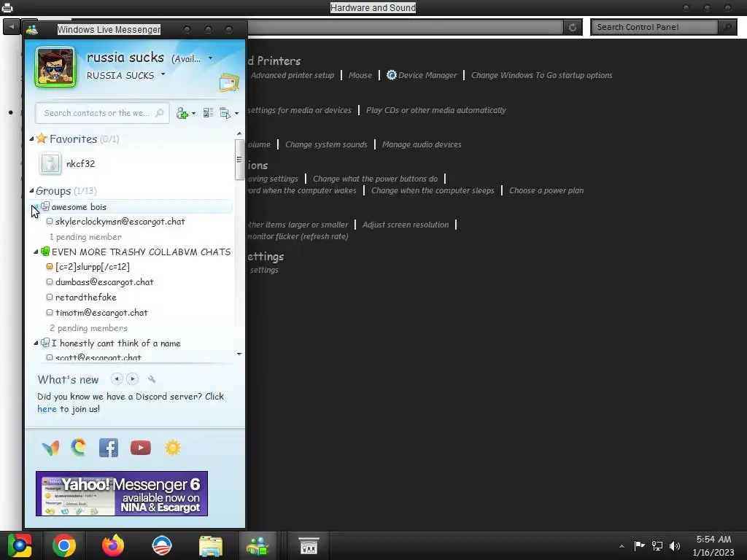The image size is (747, 560).
Task: Click Choose a power plan link
Action: click(546, 190)
